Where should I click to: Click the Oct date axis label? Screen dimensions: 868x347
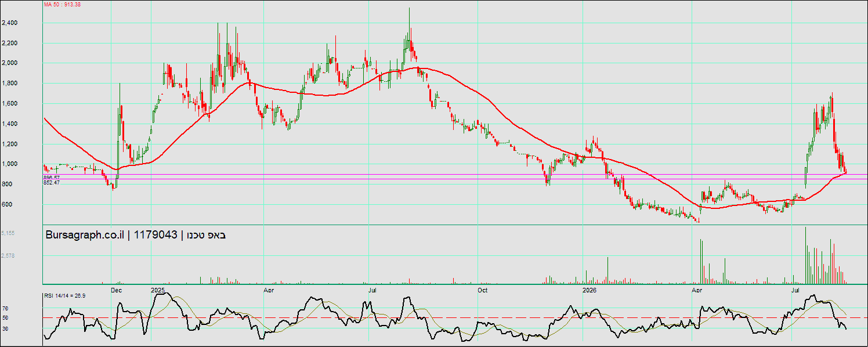[x=483, y=289]
